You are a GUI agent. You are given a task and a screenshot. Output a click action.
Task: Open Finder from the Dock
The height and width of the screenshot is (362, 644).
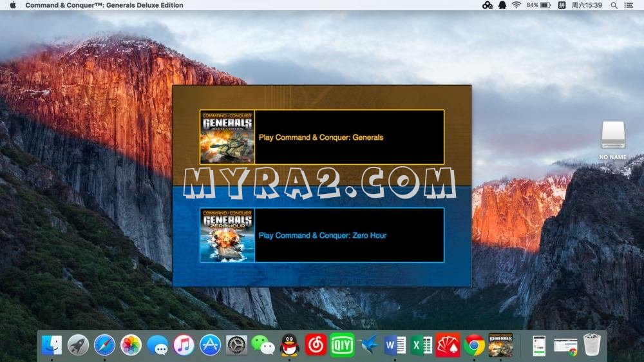click(x=52, y=345)
